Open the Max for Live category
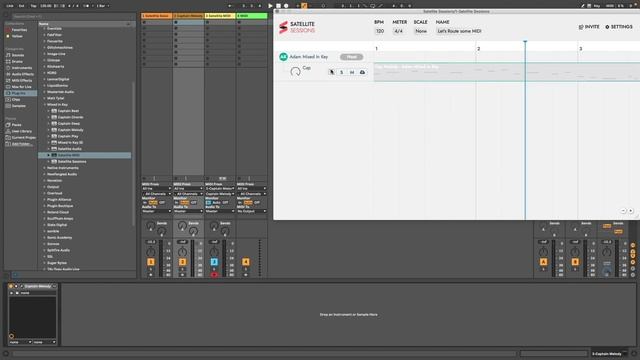The image size is (640, 360). click(22, 87)
